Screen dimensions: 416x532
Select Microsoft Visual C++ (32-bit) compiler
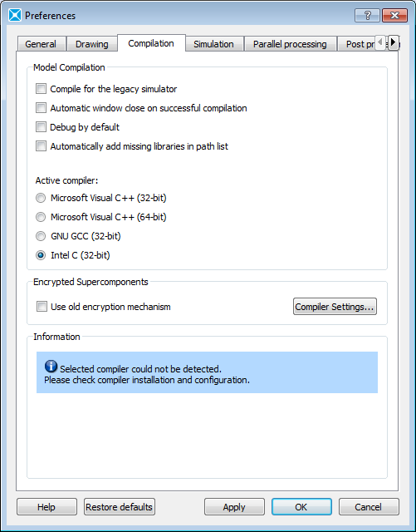(41, 198)
